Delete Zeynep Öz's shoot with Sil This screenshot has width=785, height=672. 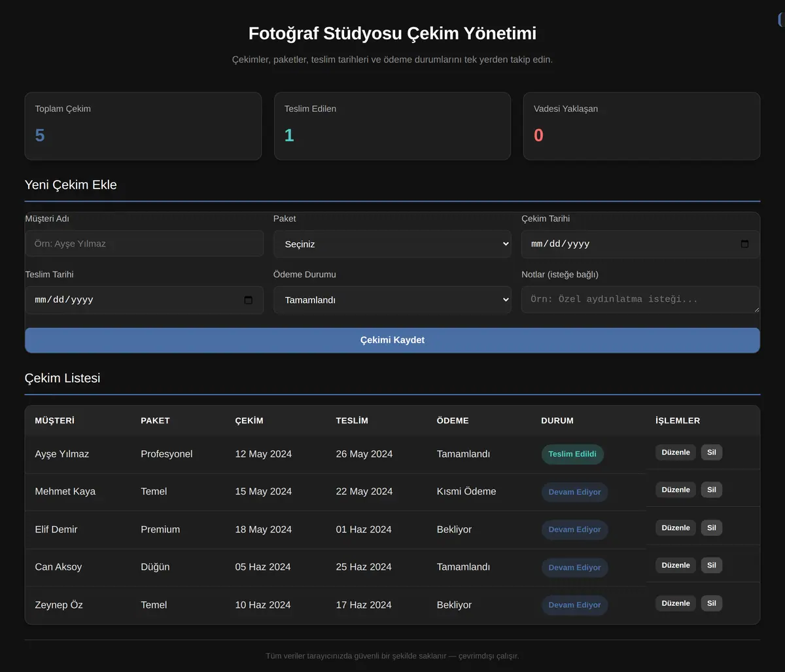(x=712, y=603)
